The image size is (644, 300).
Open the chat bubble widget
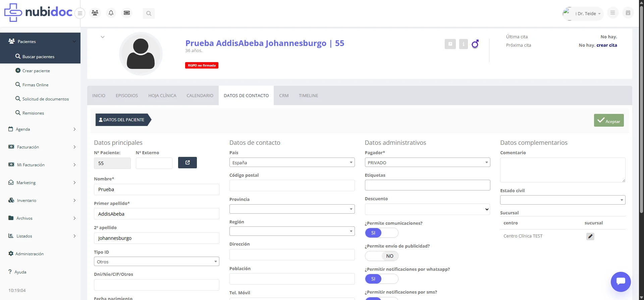(x=621, y=282)
